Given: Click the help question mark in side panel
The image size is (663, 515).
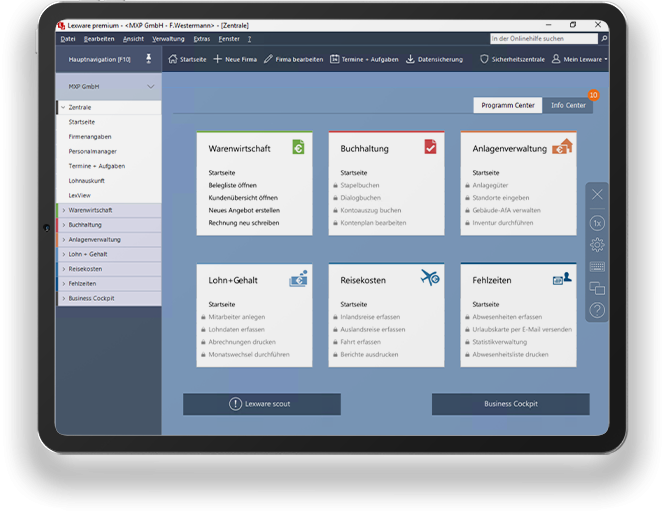Looking at the screenshot, I should pos(597,310).
